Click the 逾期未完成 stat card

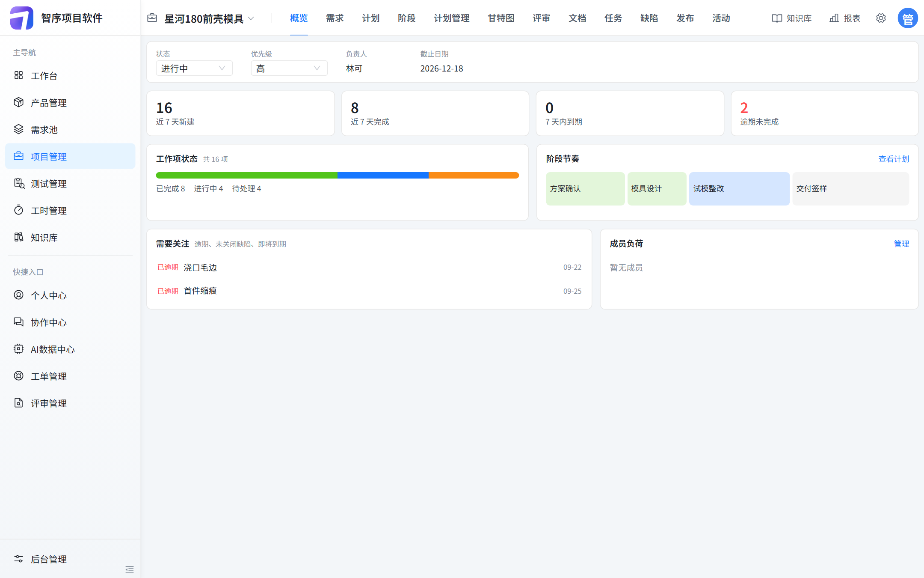coord(824,113)
